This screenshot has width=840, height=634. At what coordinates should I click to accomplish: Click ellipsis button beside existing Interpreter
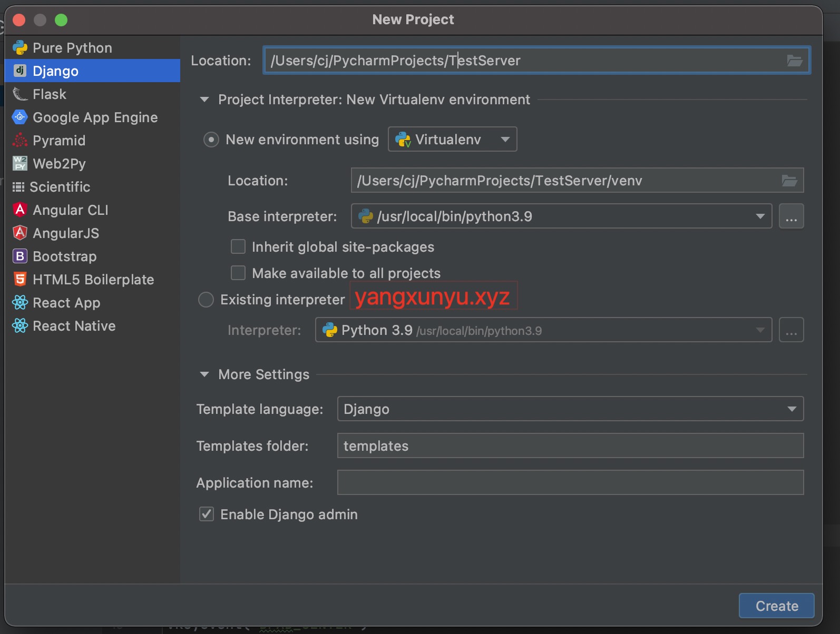click(791, 330)
